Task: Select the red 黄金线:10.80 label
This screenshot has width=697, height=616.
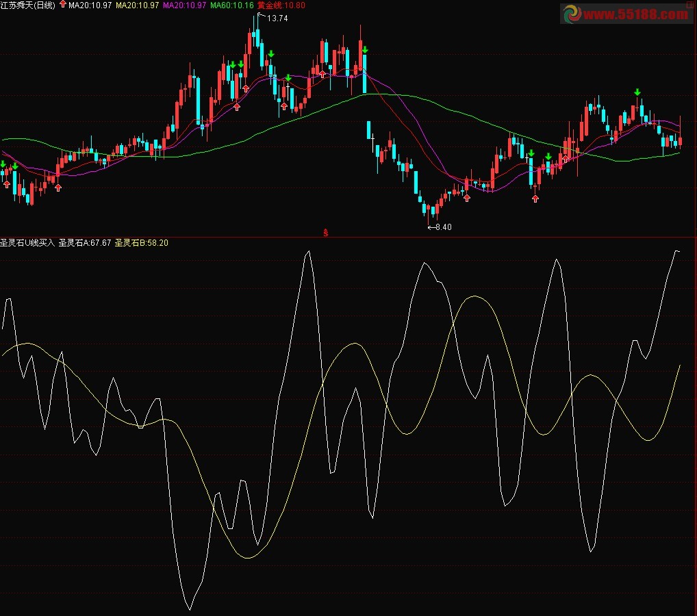Action: (281, 5)
